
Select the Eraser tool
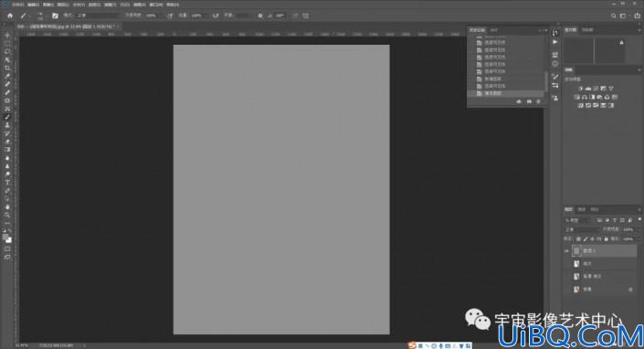point(7,142)
